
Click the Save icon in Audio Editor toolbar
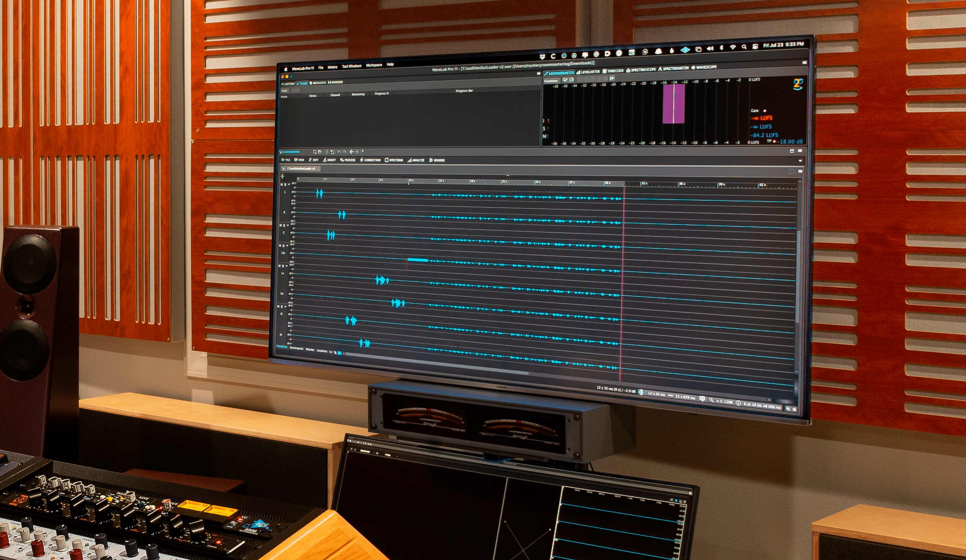click(327, 152)
